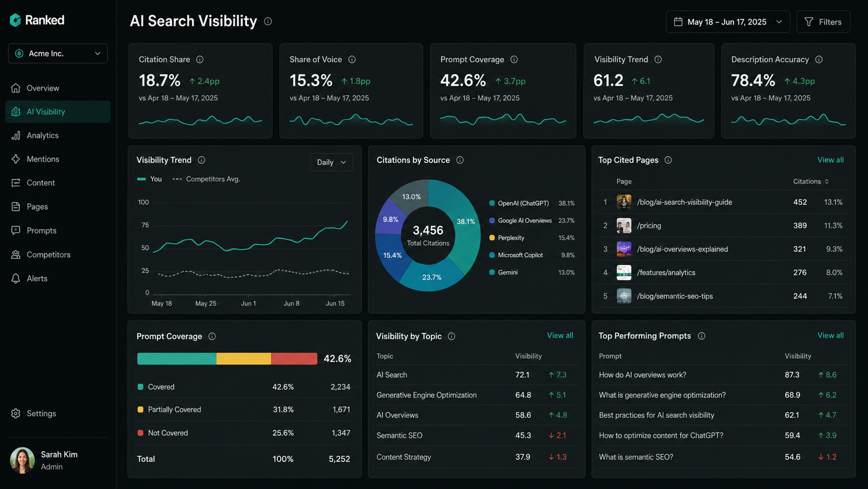The image size is (868, 489).
Task: Click the info icon next to Citation Share
Action: point(200,60)
